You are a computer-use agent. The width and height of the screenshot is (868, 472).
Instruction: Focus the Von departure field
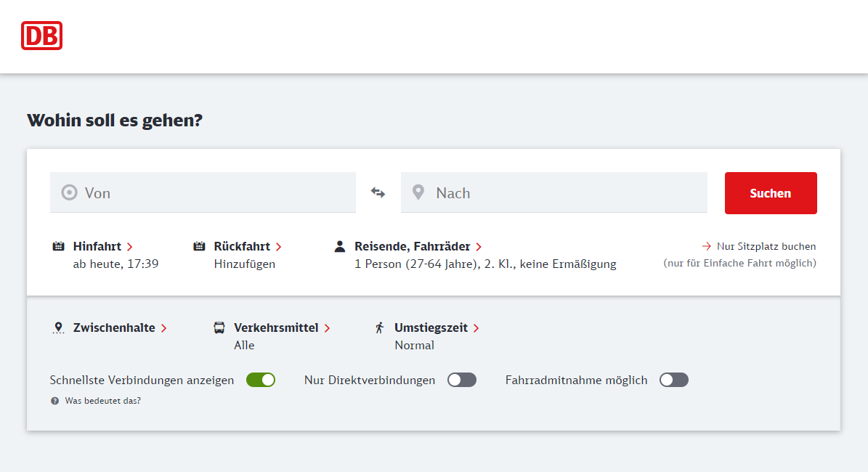pos(203,192)
